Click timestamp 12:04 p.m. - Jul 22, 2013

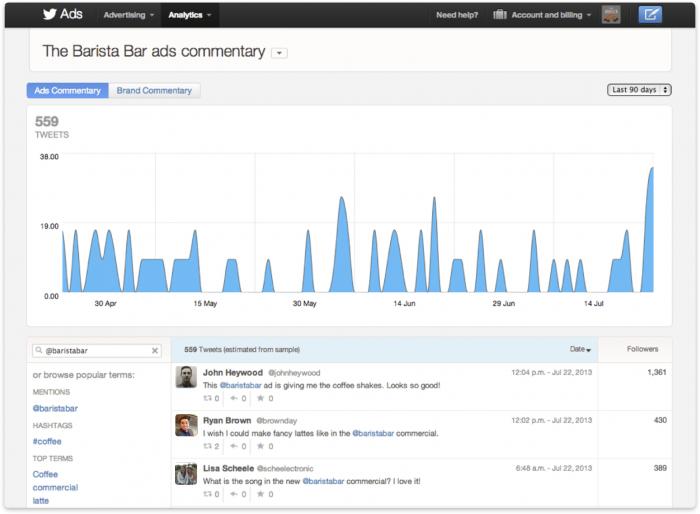(551, 372)
